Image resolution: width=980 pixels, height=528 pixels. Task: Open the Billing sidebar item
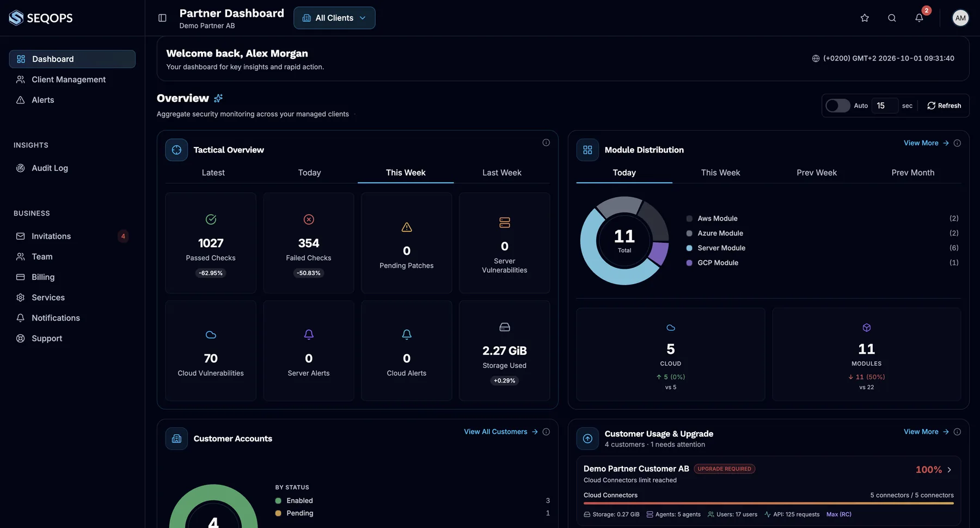coord(72,277)
